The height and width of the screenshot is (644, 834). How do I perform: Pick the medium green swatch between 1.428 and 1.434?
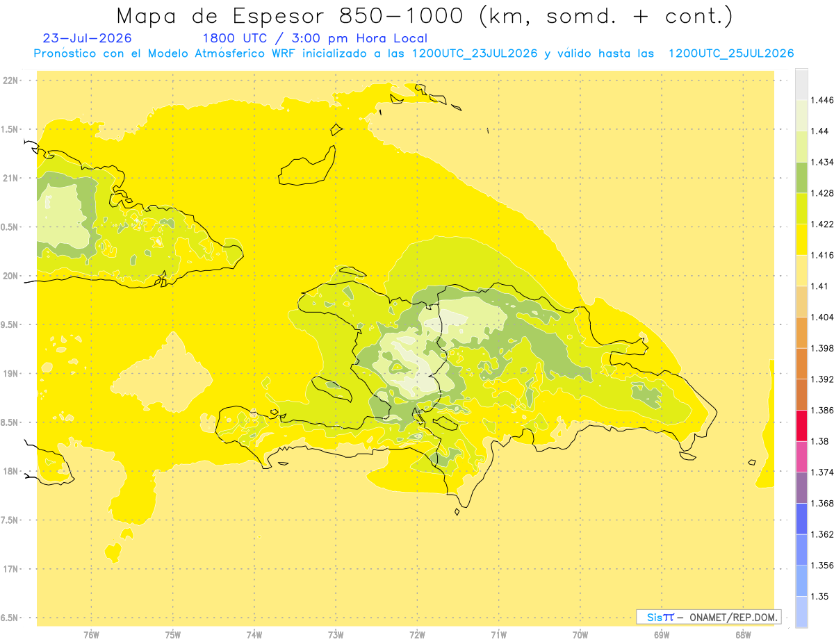point(801,177)
